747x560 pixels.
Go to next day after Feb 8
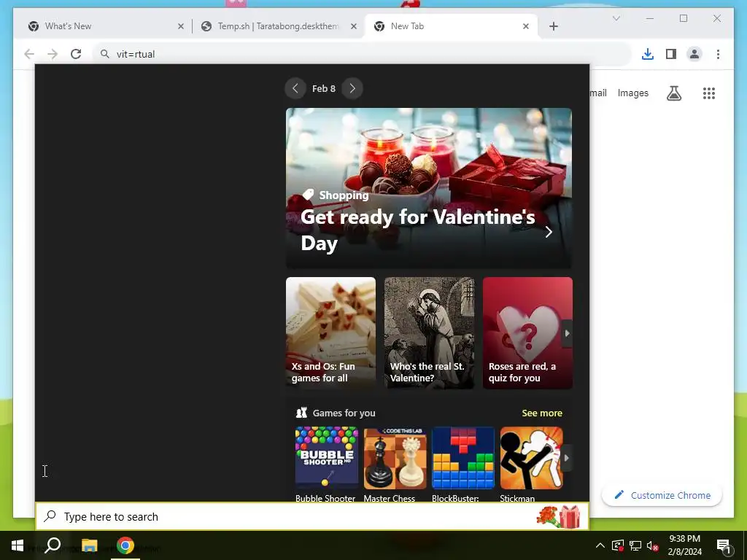click(x=352, y=88)
